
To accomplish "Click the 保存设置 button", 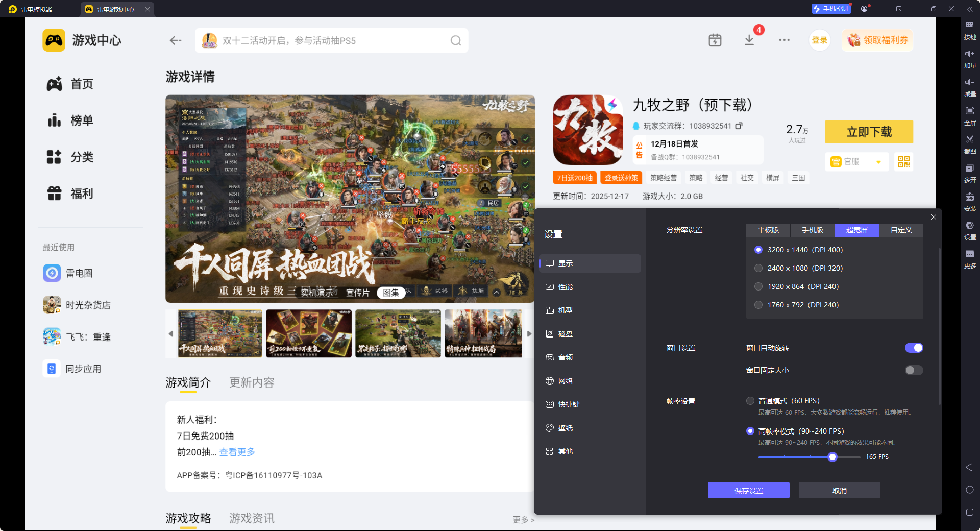I will tap(748, 491).
